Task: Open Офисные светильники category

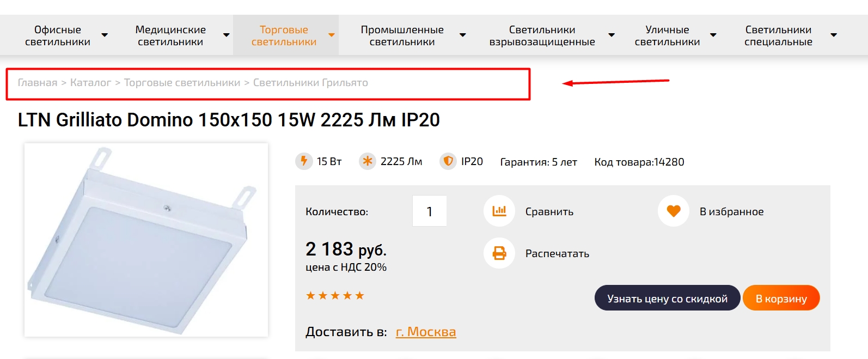Action: pyautogui.click(x=58, y=35)
